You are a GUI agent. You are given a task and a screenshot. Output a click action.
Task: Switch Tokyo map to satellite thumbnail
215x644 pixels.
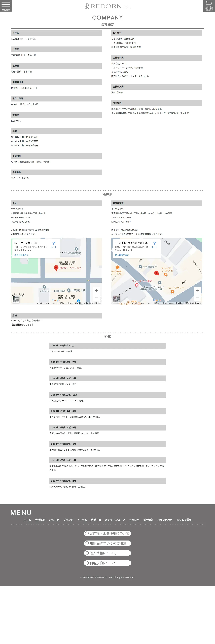(116, 299)
